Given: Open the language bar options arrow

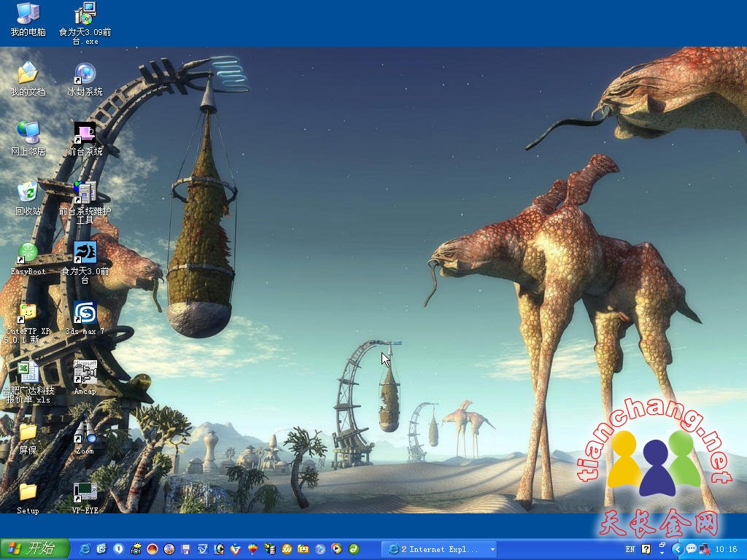Looking at the screenshot, I should 662,553.
